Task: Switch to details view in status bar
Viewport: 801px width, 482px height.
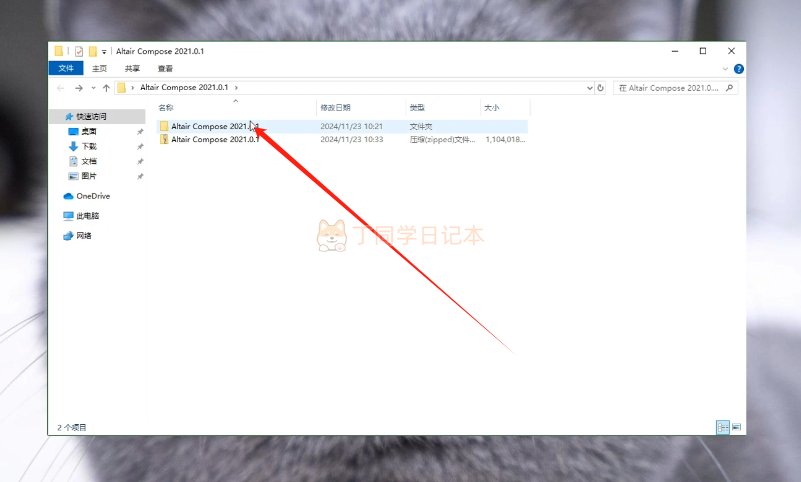Action: pos(723,427)
